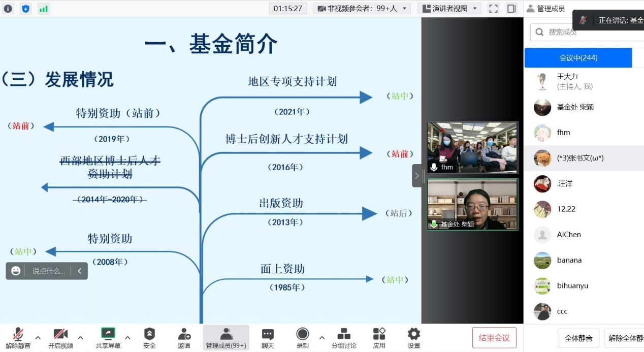Open the 聊天 chat panel
This screenshot has height=352, width=644.
(268, 338)
